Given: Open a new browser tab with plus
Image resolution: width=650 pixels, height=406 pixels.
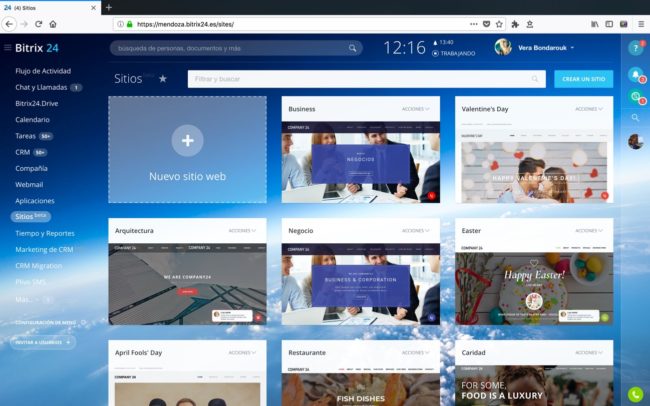Looking at the screenshot, I should pos(109,7).
